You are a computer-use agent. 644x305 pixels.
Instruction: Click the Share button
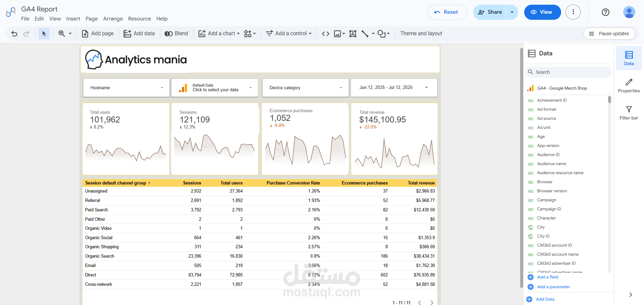coord(490,12)
